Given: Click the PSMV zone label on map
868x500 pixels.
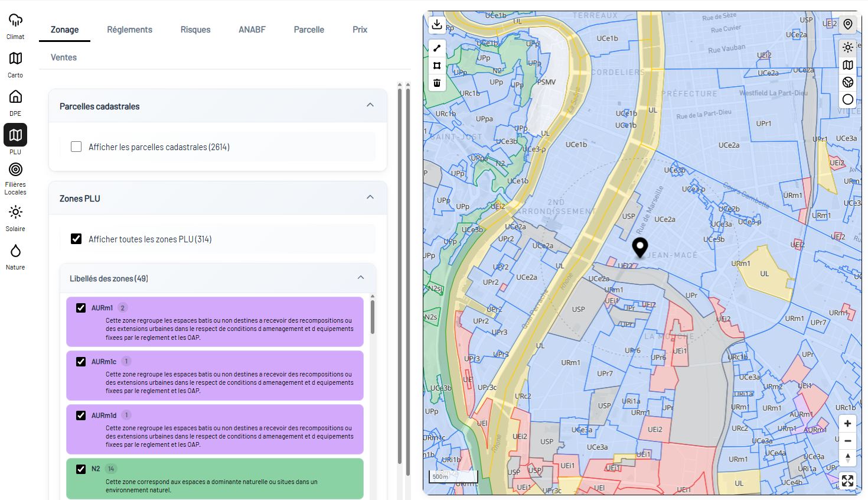Looking at the screenshot, I should 546,82.
